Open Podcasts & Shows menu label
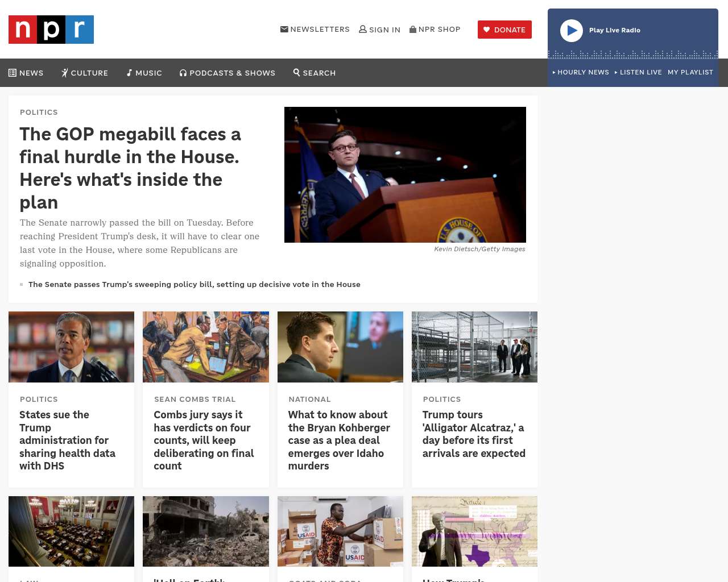This screenshot has width=728, height=582. point(232,73)
